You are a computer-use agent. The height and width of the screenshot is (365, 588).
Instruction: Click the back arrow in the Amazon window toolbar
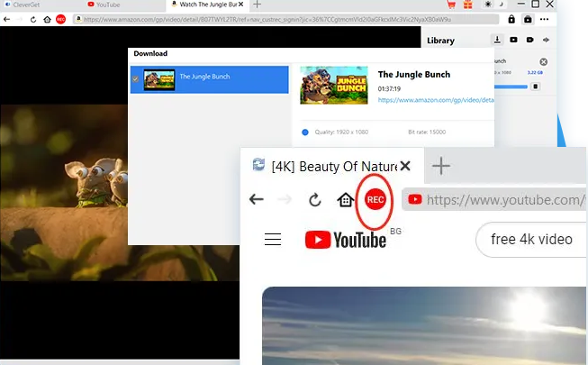[6, 19]
